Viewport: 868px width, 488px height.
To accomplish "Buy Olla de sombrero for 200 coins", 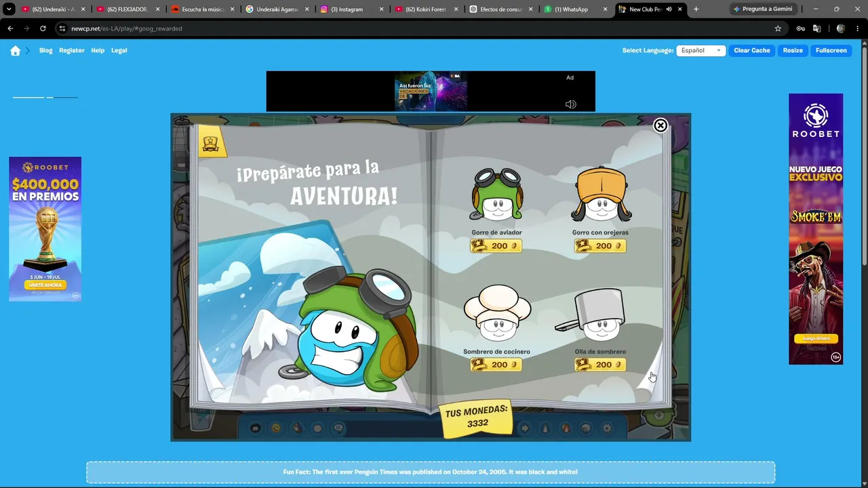I will [x=600, y=365].
